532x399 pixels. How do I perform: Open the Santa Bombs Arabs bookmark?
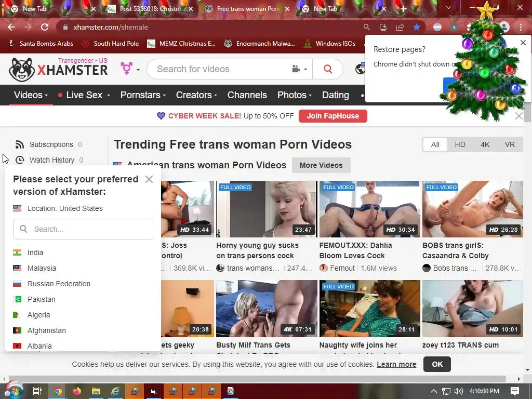[x=41, y=44]
